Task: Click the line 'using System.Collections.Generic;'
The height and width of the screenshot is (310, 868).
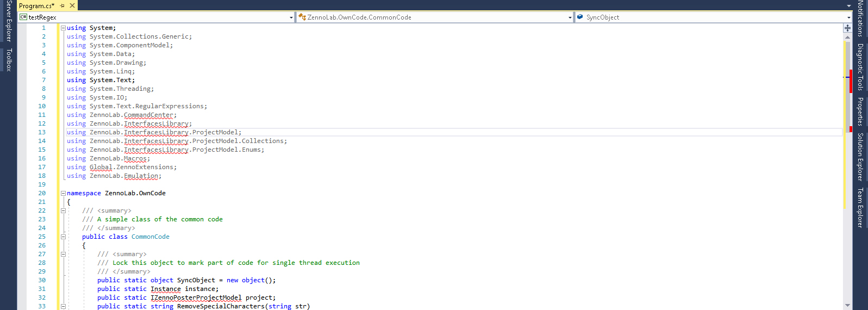Action: tap(129, 36)
